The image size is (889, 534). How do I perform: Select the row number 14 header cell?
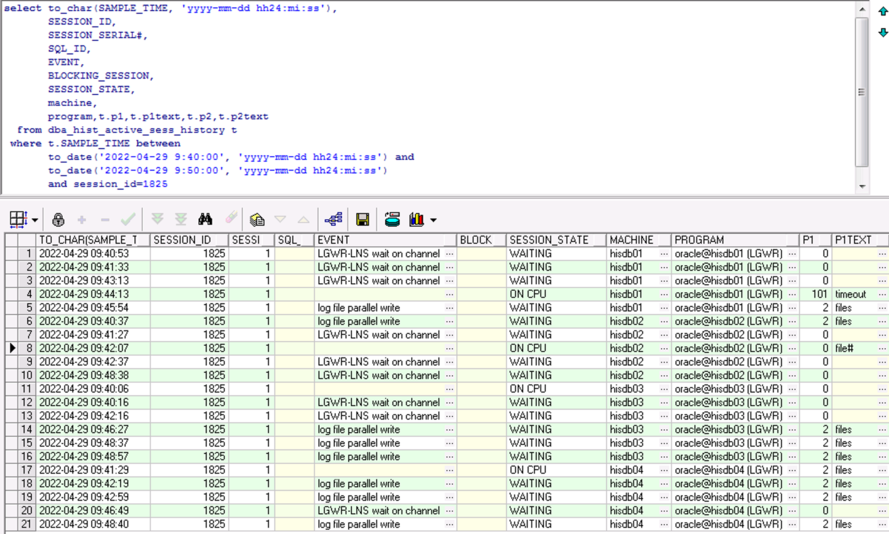coord(28,430)
